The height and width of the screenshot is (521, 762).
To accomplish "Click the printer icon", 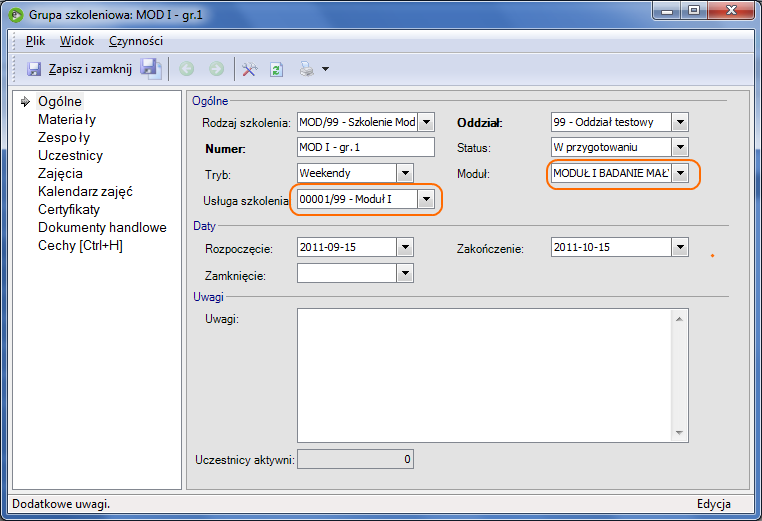I will tap(307, 69).
